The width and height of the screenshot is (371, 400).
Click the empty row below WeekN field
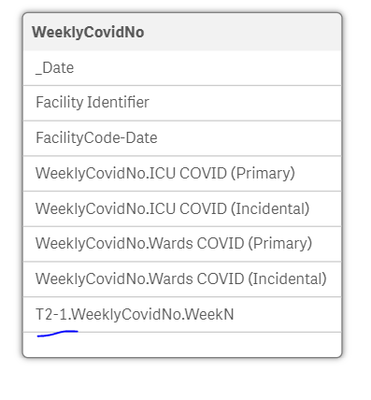tap(182, 344)
